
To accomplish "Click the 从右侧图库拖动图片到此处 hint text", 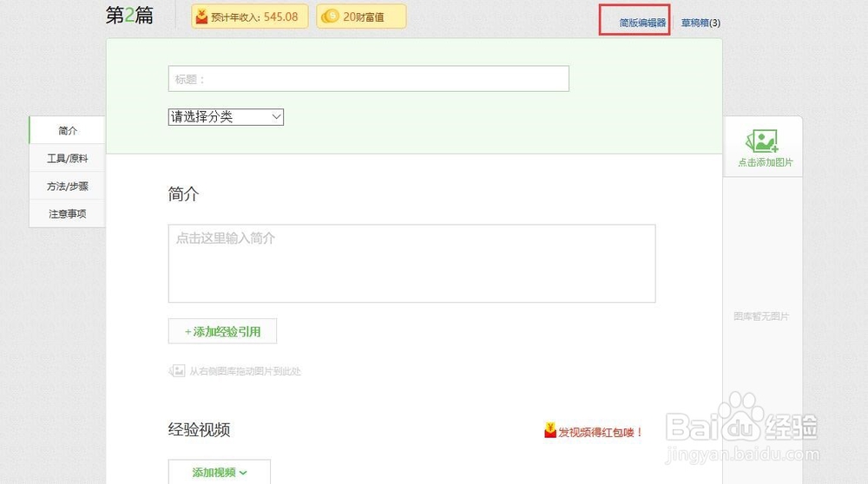I will [x=246, y=371].
